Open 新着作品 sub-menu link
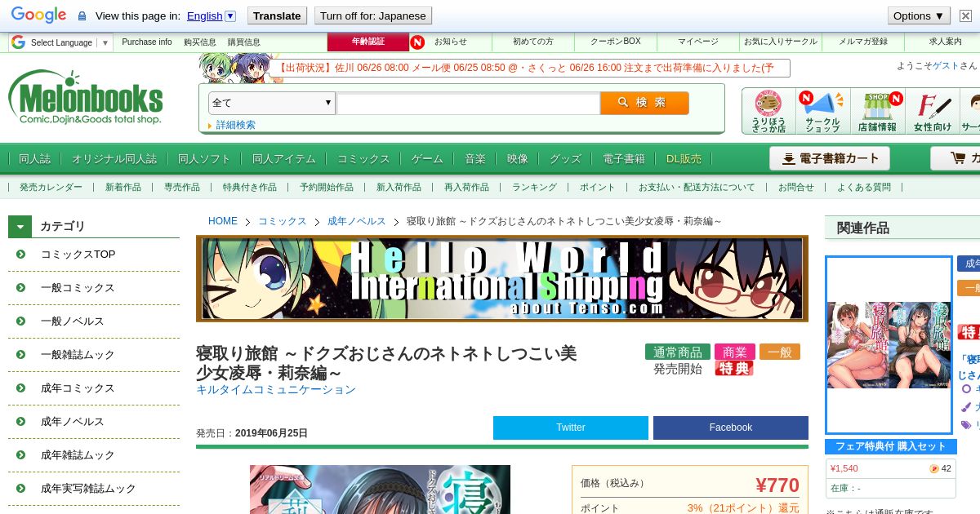This screenshot has width=980, height=514. (x=123, y=187)
